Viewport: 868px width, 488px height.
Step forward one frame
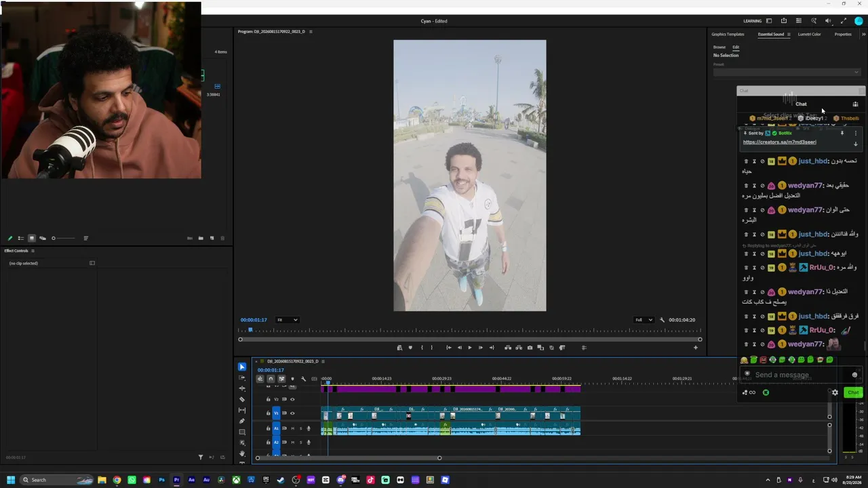click(481, 348)
